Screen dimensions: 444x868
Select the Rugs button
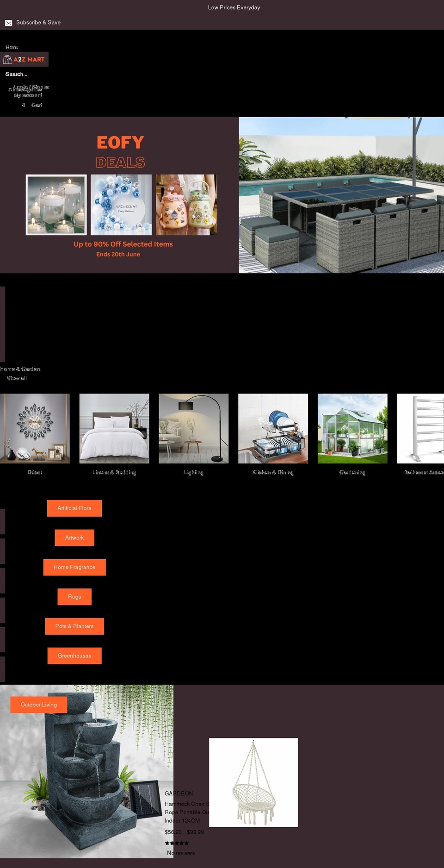pos(74,597)
